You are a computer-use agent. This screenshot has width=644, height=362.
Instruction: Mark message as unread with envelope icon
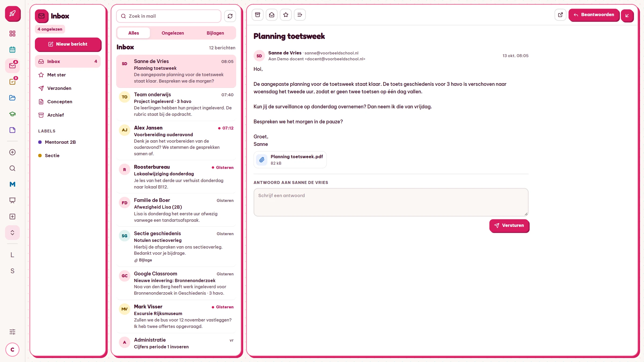272,15
